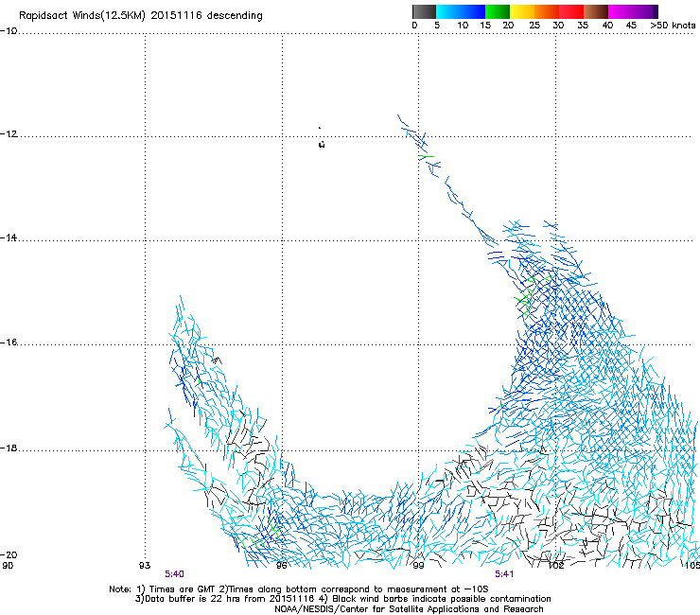The width and height of the screenshot is (700, 615).
Task: Click the red 30-35 knots color segment
Action: tap(571, 11)
